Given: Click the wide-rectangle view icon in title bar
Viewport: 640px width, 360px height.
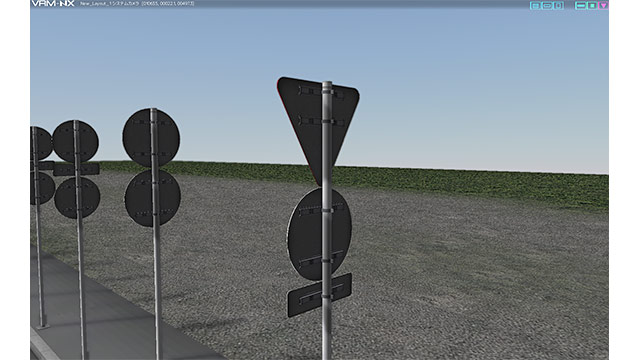Looking at the screenshot, I should click(547, 5).
